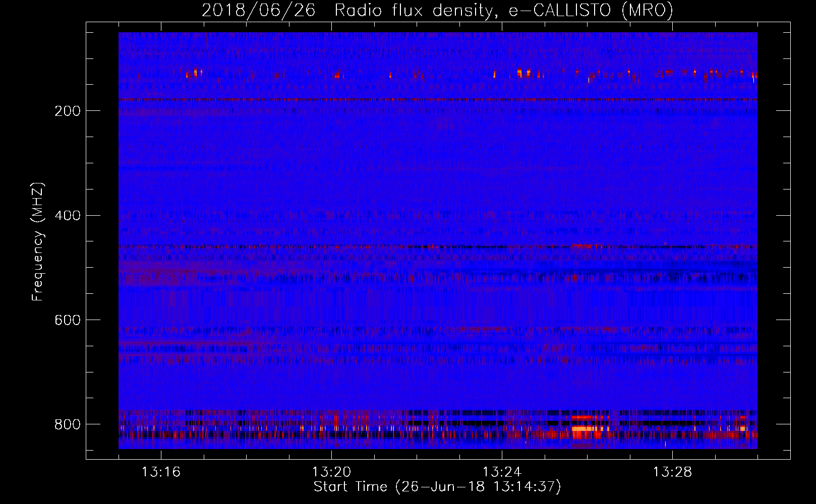Click the 200 frequency tick label
Image resolution: width=816 pixels, height=504 pixels.
point(67,111)
